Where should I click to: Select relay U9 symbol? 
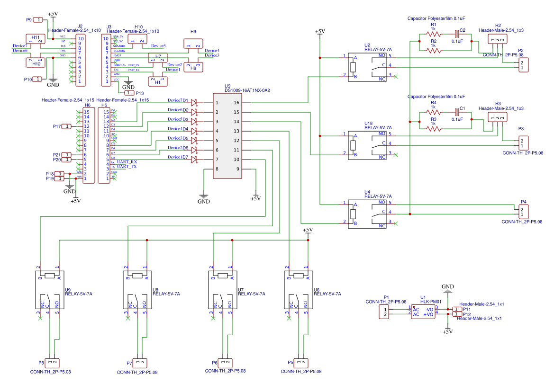[x=50, y=290]
